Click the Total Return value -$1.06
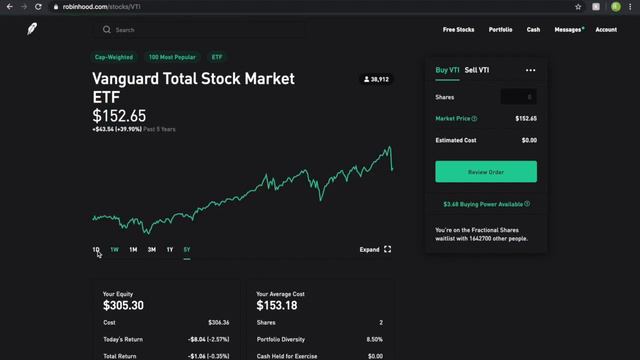The width and height of the screenshot is (640, 360). [209, 356]
